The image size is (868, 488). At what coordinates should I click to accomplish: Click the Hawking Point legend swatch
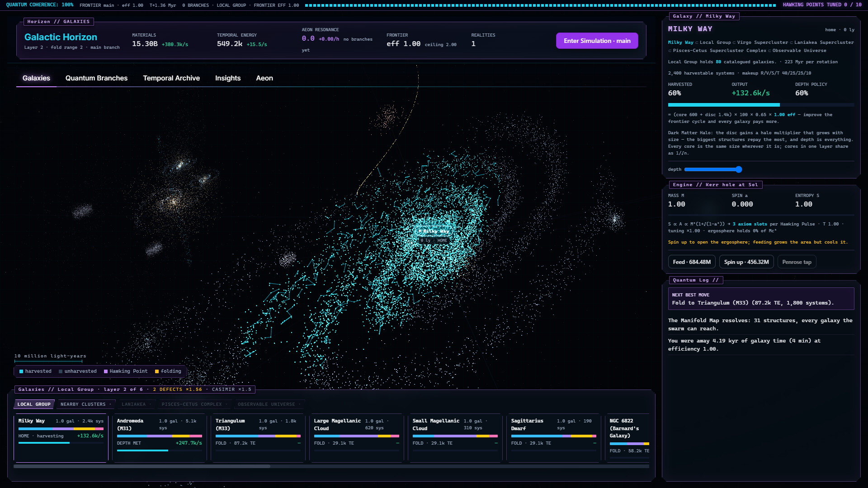point(106,371)
